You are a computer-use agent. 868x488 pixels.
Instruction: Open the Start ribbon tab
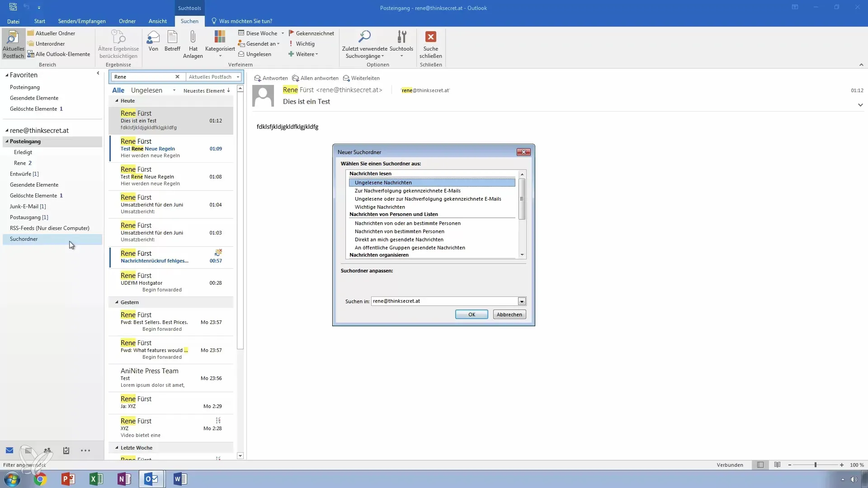pyautogui.click(x=39, y=21)
